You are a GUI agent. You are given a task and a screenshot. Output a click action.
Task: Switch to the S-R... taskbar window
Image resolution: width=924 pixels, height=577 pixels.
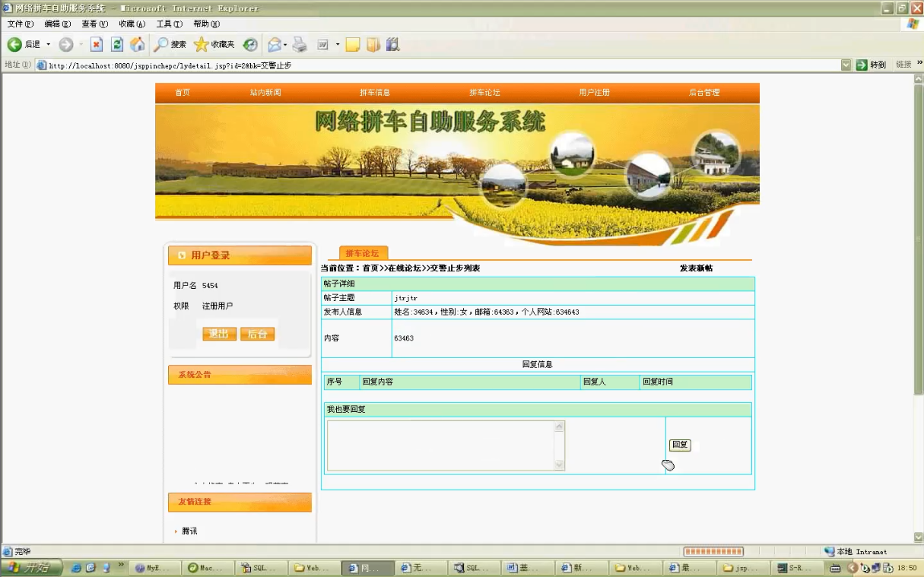click(x=798, y=568)
